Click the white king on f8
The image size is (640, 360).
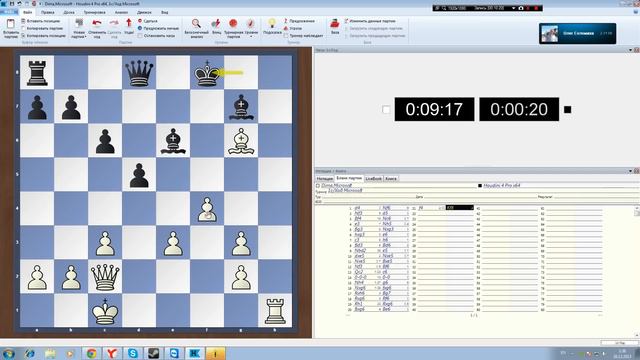click(x=207, y=73)
